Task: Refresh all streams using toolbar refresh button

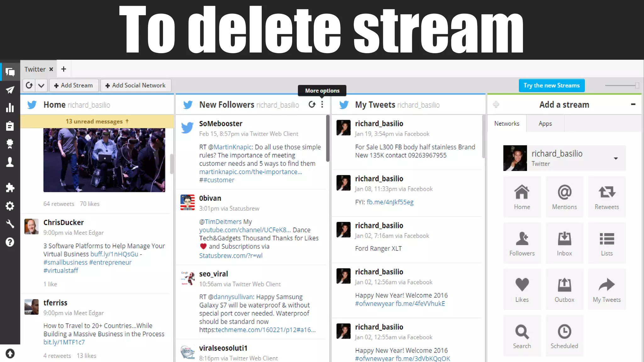Action: [29, 85]
